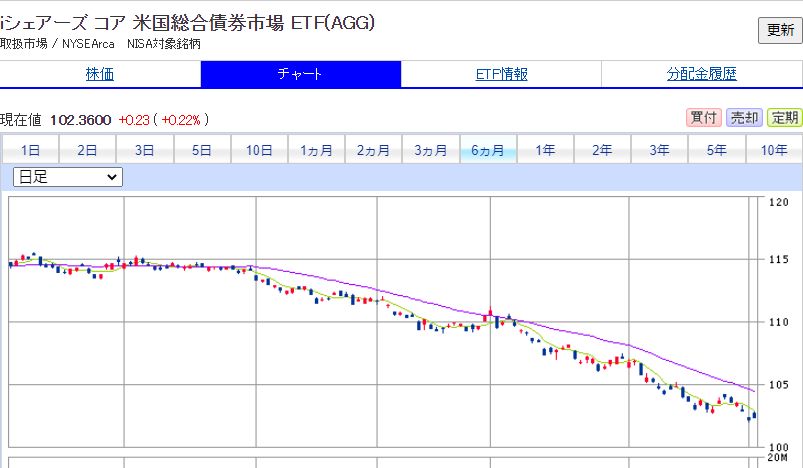Click the 120 price axis label
The height and width of the screenshot is (468, 803).
[x=778, y=202]
